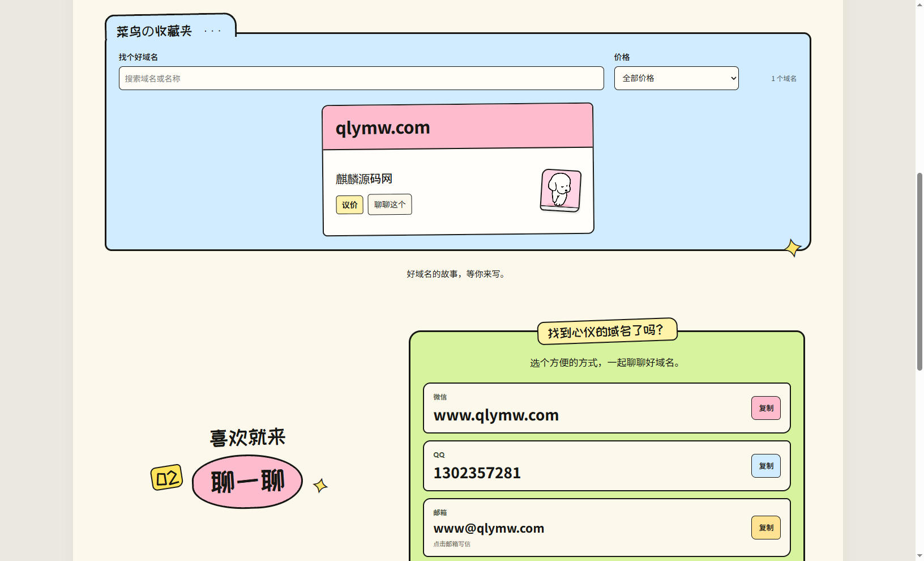
Task: Click the 聊聊这个 button
Action: click(390, 205)
